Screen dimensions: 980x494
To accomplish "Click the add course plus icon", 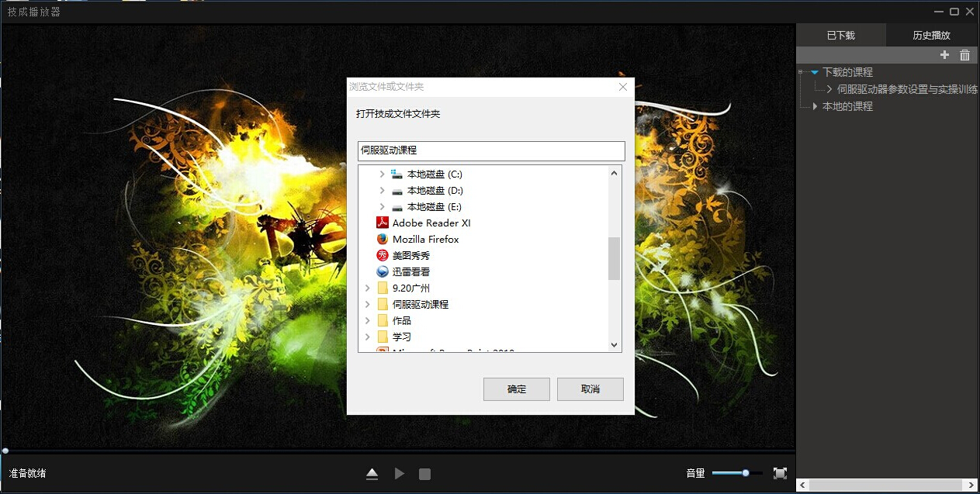I will pyautogui.click(x=944, y=55).
